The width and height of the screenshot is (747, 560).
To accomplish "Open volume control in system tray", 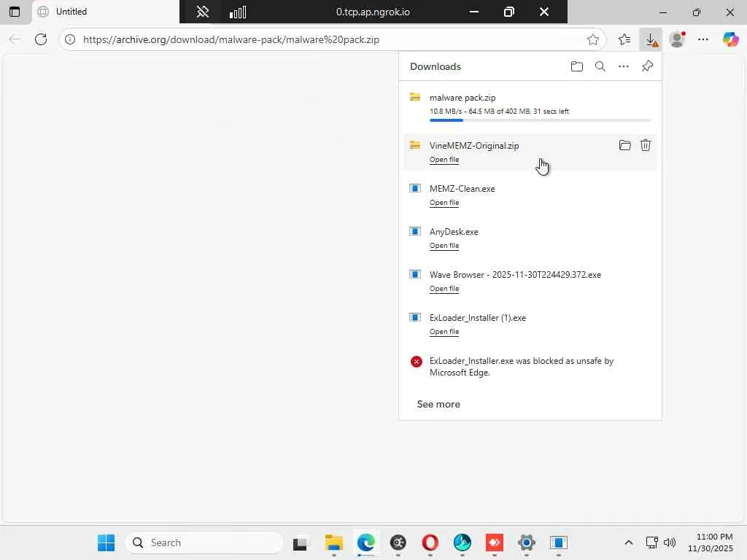I will point(670,542).
